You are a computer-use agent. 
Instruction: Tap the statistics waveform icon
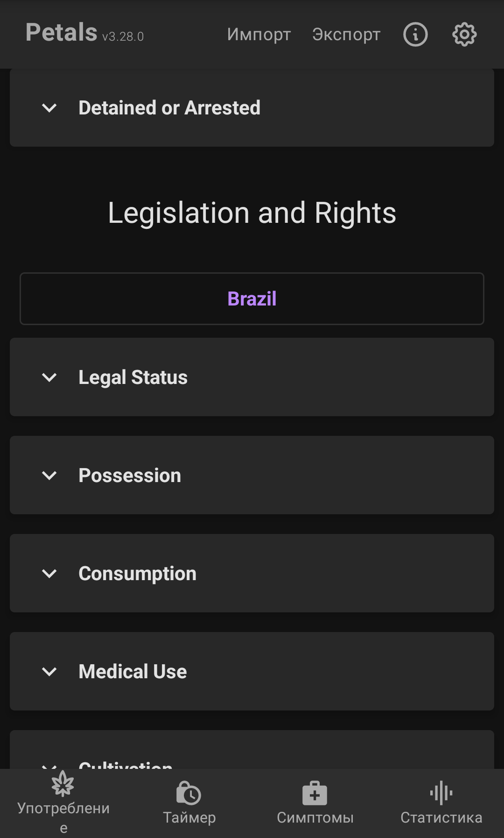click(x=441, y=793)
